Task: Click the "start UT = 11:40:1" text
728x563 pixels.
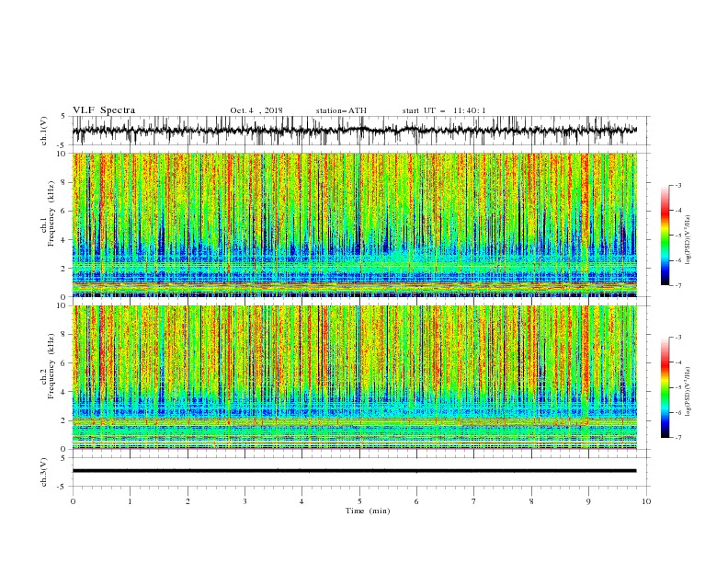Action: click(x=444, y=110)
